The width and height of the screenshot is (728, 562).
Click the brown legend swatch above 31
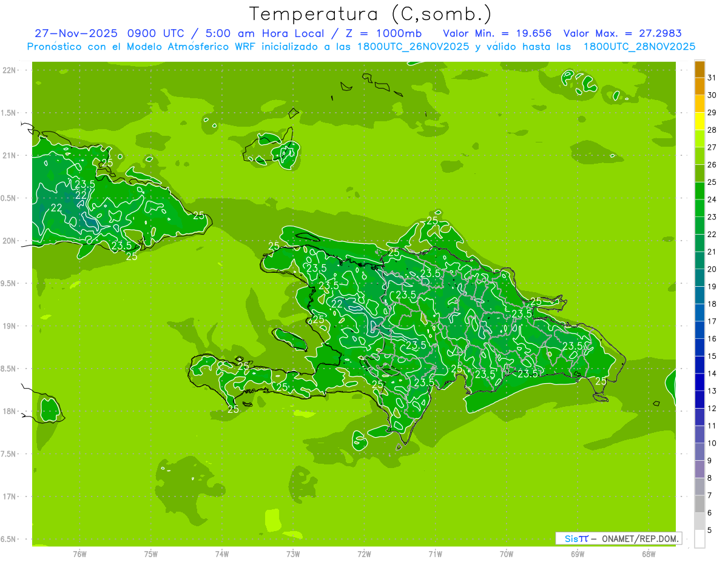(699, 69)
